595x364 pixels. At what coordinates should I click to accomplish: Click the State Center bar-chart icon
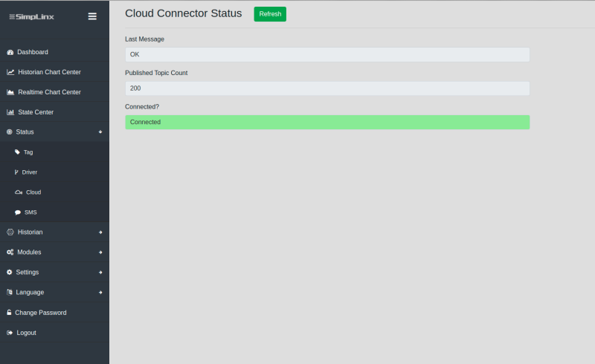[10, 112]
